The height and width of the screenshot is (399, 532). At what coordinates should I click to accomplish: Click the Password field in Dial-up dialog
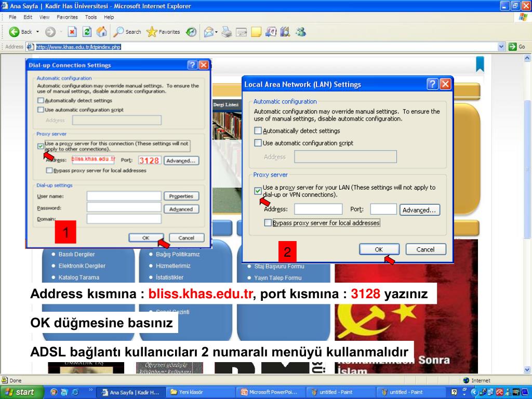(124, 207)
